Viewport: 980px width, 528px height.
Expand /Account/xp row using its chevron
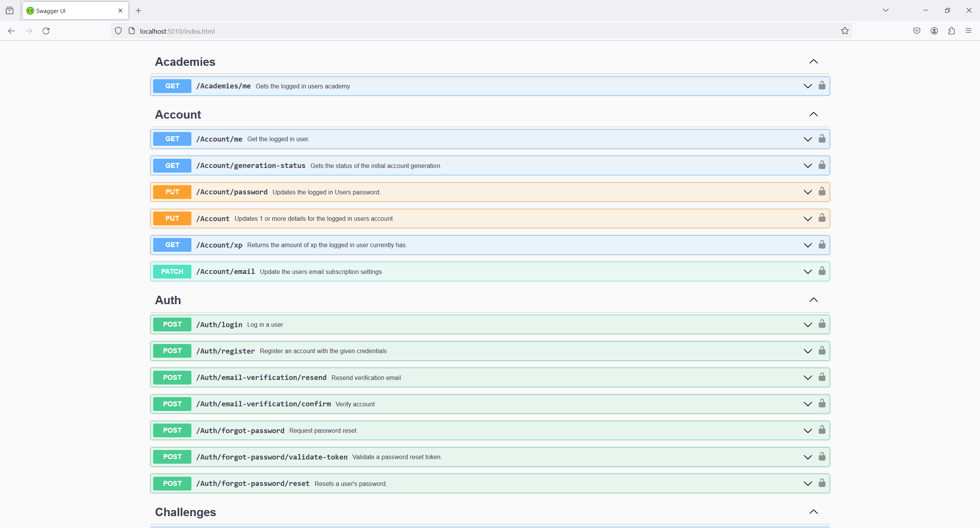(808, 245)
